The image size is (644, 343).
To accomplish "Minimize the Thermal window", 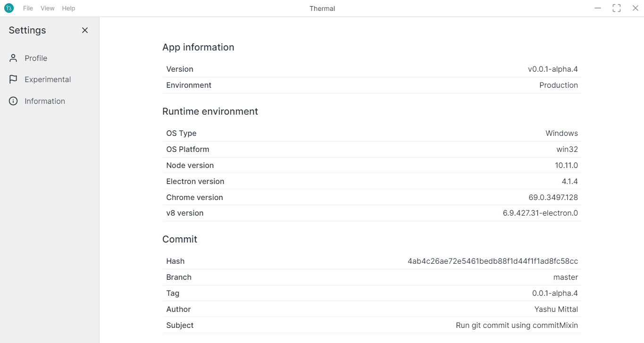I will [x=598, y=8].
